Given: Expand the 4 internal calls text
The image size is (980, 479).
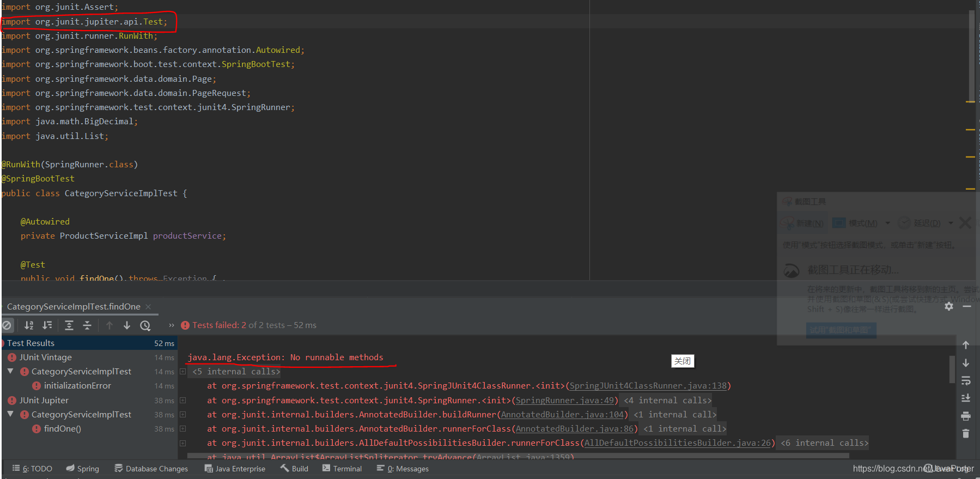Looking at the screenshot, I should [x=667, y=401].
